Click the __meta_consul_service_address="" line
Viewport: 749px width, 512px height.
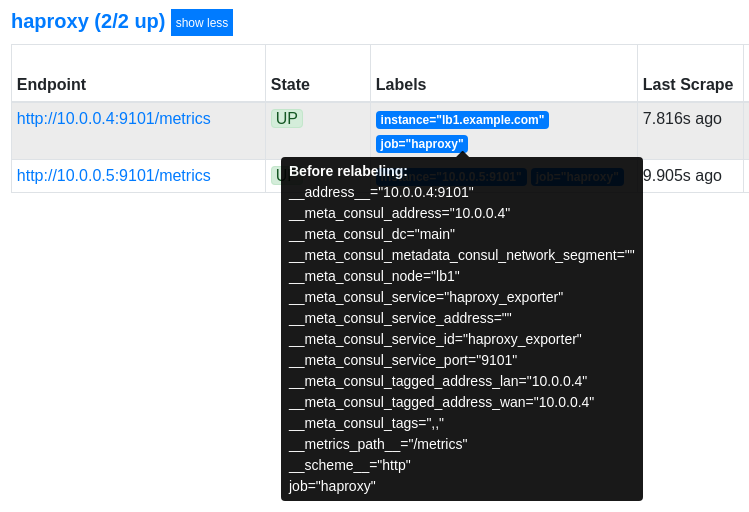(x=400, y=318)
